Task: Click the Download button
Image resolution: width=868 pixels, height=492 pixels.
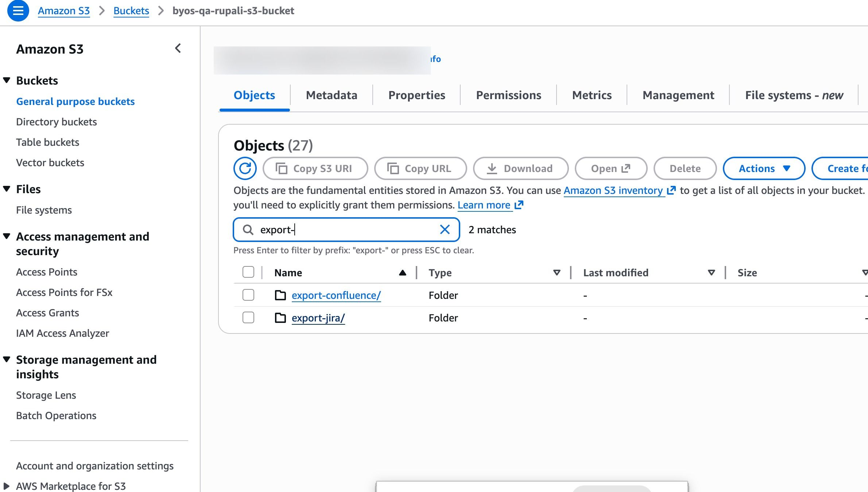Action: 521,168
